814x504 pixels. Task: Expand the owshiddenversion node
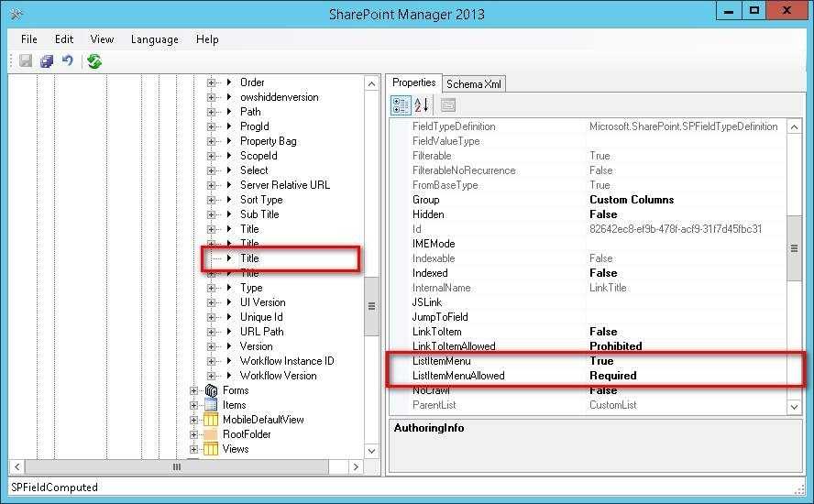(x=211, y=97)
